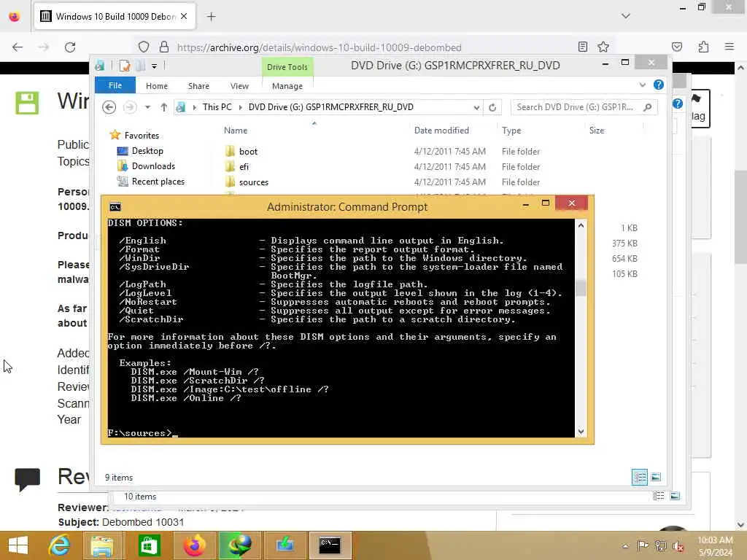The image size is (747, 560).
Task: Bookmark this page with the star icon
Action: (603, 47)
